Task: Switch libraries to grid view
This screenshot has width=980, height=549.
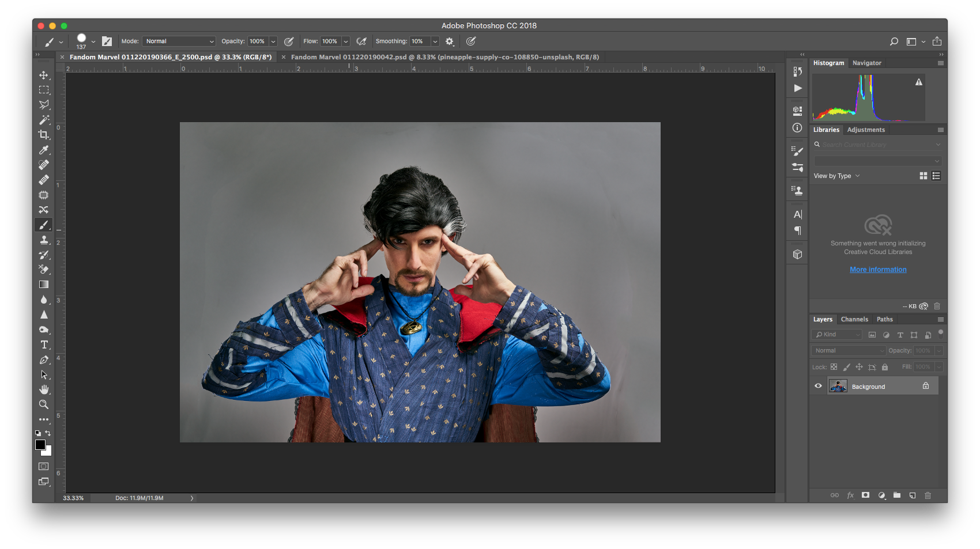Action: pyautogui.click(x=924, y=176)
